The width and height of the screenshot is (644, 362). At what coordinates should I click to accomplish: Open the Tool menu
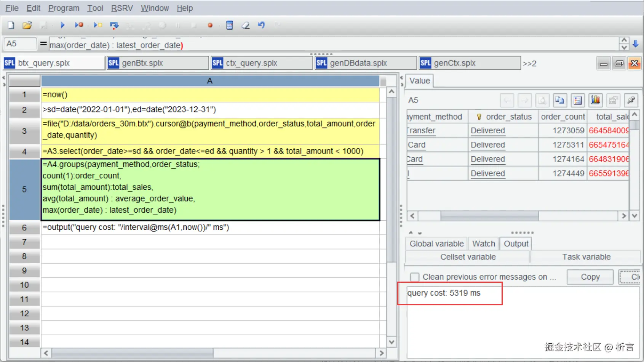(95, 8)
